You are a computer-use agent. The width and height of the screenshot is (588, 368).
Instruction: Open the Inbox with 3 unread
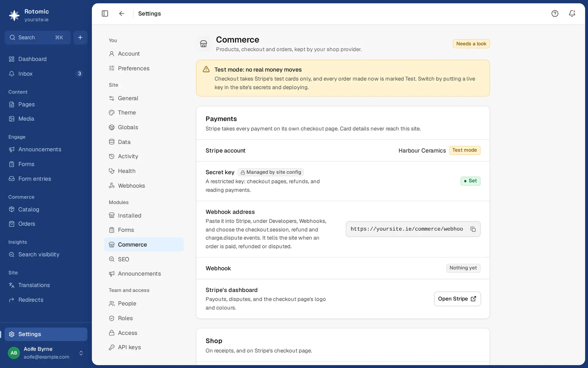(46, 74)
